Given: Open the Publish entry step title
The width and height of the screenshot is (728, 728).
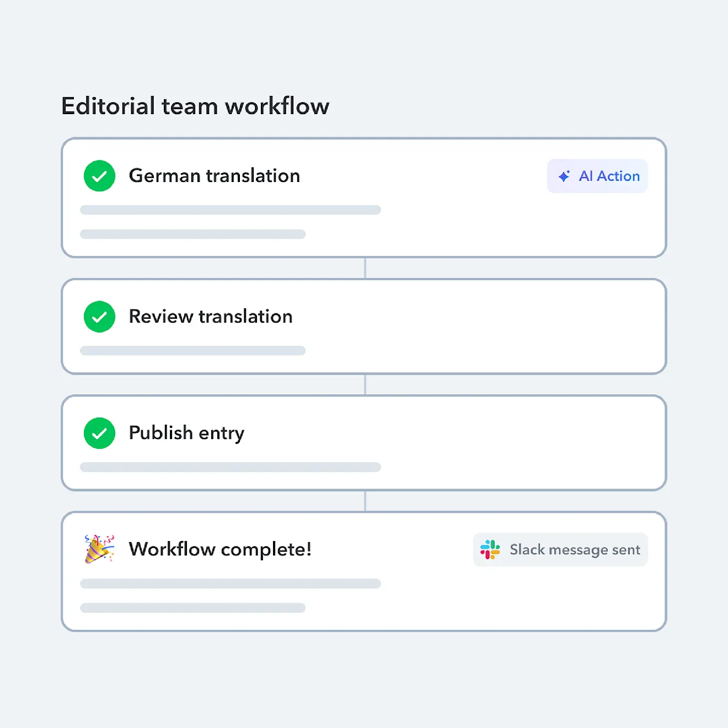Looking at the screenshot, I should [186, 433].
